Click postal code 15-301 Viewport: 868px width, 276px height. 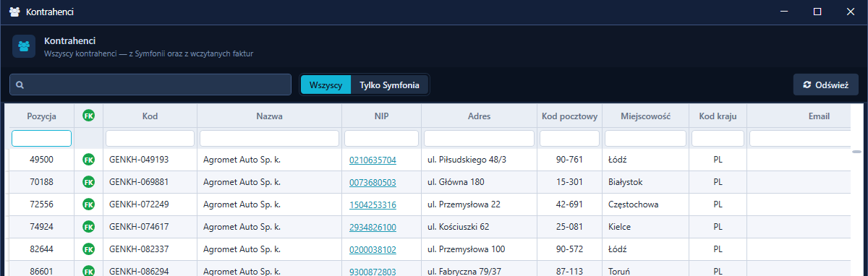coord(569,182)
